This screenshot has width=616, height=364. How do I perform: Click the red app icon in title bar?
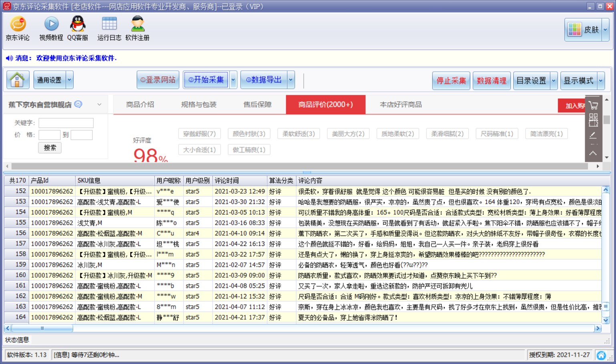click(x=7, y=6)
